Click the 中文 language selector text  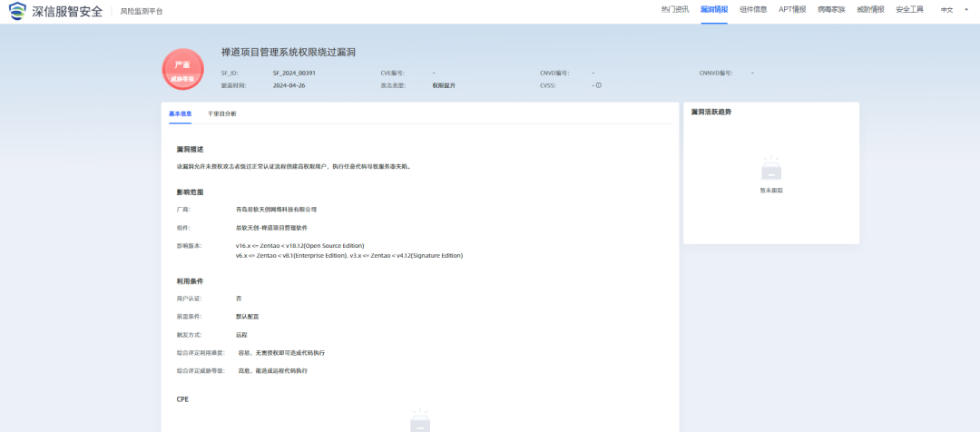click(946, 10)
